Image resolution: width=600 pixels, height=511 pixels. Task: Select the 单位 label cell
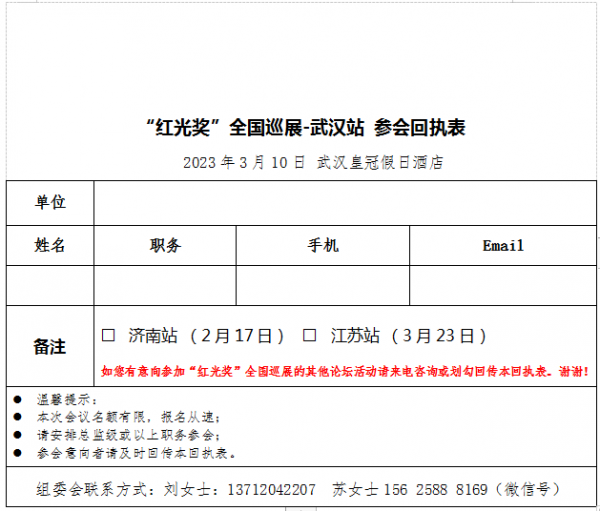click(50, 203)
